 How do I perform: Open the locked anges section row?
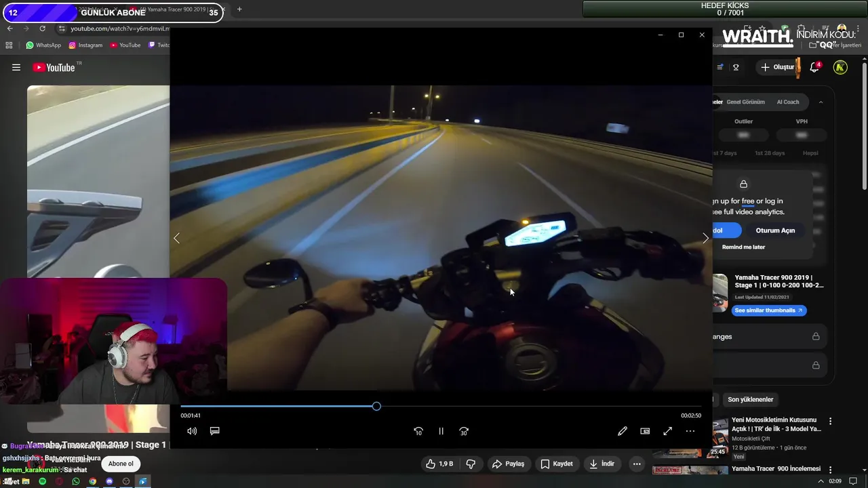(769, 336)
